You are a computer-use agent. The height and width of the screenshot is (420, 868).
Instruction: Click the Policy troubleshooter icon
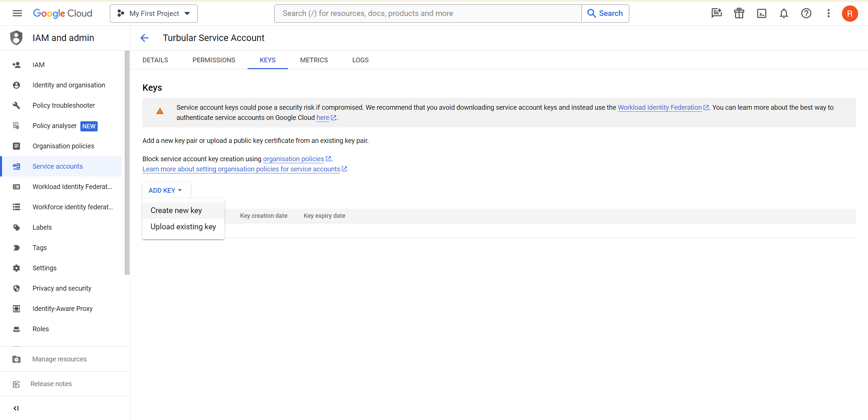pyautogui.click(x=16, y=105)
